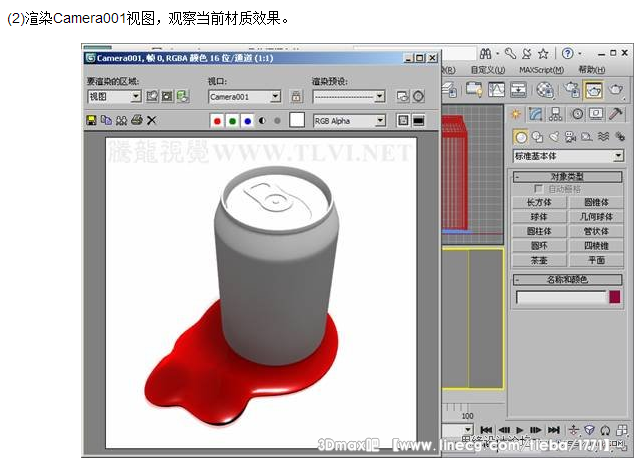
Task: Open the Camera001 viewport dropdown
Action: pos(245,97)
